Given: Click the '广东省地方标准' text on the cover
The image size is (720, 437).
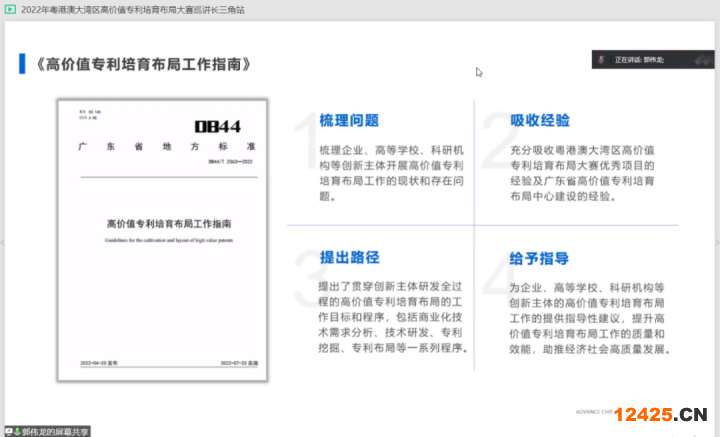Looking at the screenshot, I should tap(165, 146).
